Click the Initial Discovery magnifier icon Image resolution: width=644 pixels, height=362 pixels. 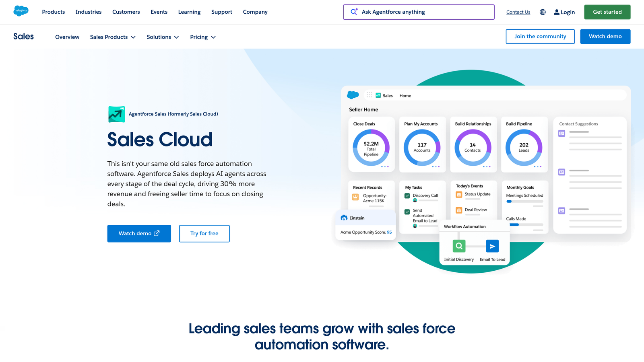(x=459, y=246)
